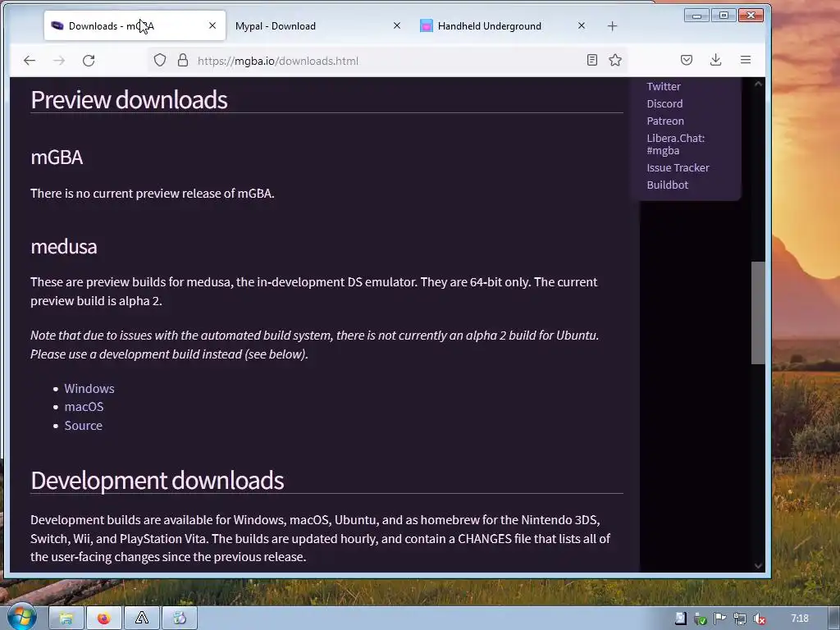Open a new tab with plus button
840x630 pixels.
(612, 25)
